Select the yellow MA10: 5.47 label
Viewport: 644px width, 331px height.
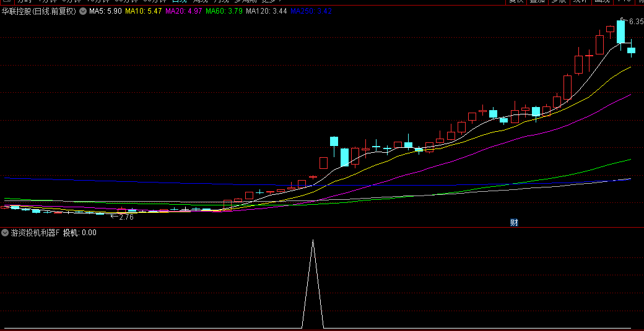(x=143, y=12)
